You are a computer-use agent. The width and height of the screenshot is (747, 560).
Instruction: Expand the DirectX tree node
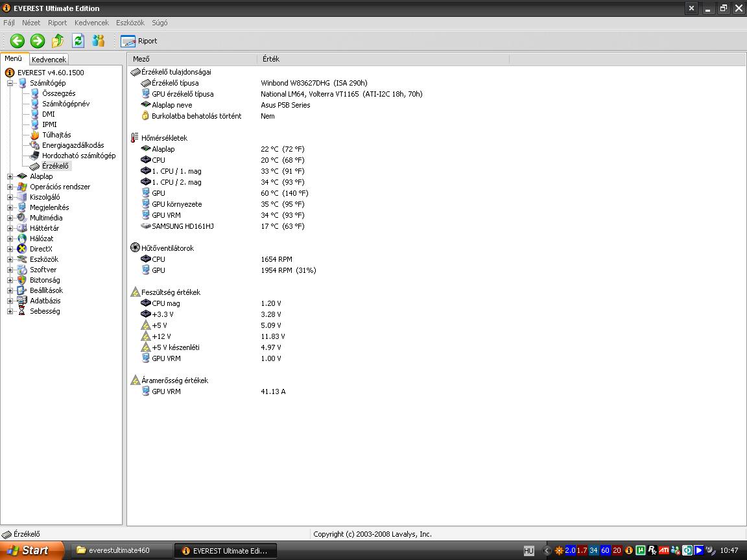pos(10,249)
